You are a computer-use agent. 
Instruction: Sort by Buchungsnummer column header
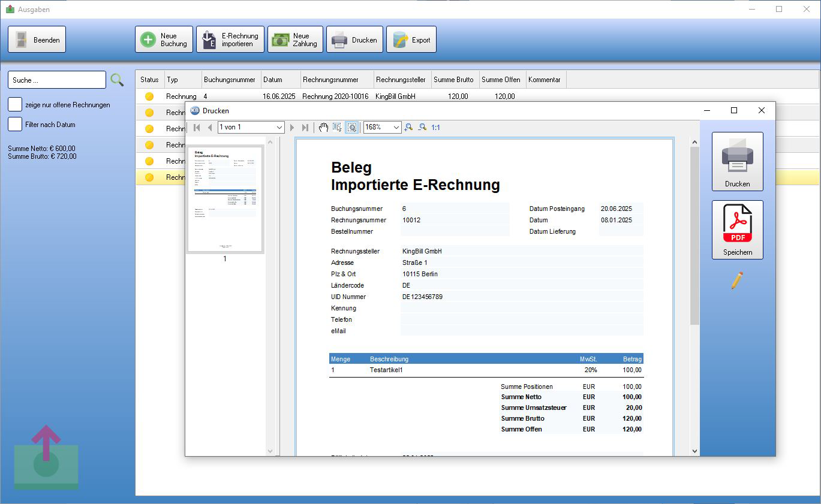click(x=231, y=80)
